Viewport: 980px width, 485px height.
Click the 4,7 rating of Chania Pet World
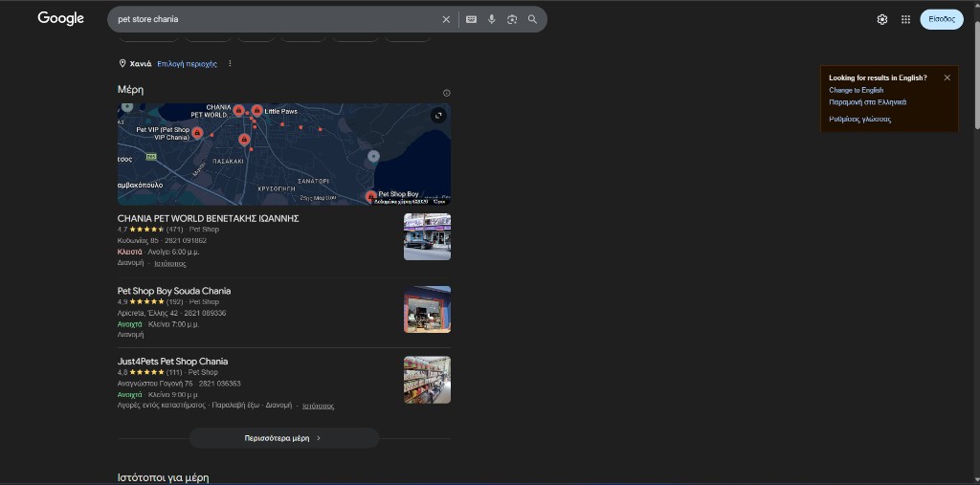(x=122, y=230)
